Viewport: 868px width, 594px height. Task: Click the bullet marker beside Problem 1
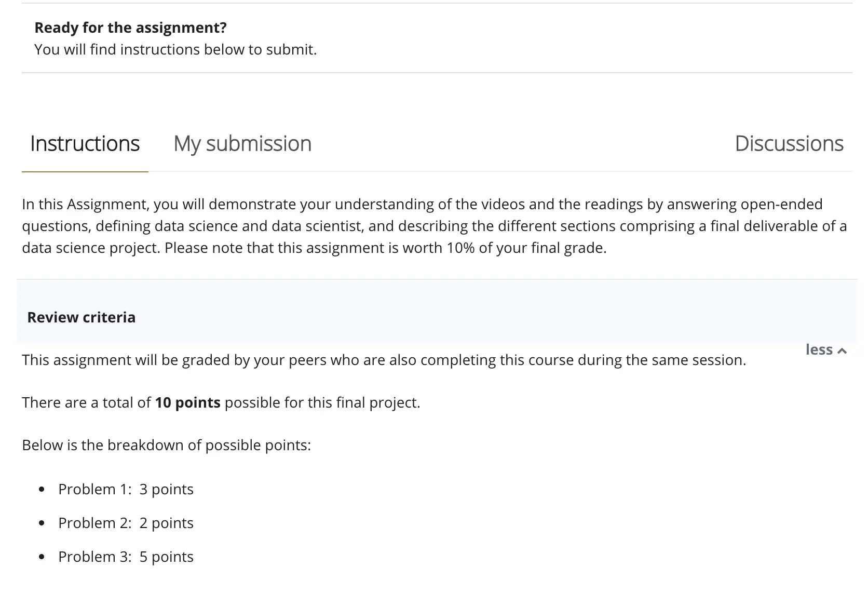pyautogui.click(x=42, y=489)
